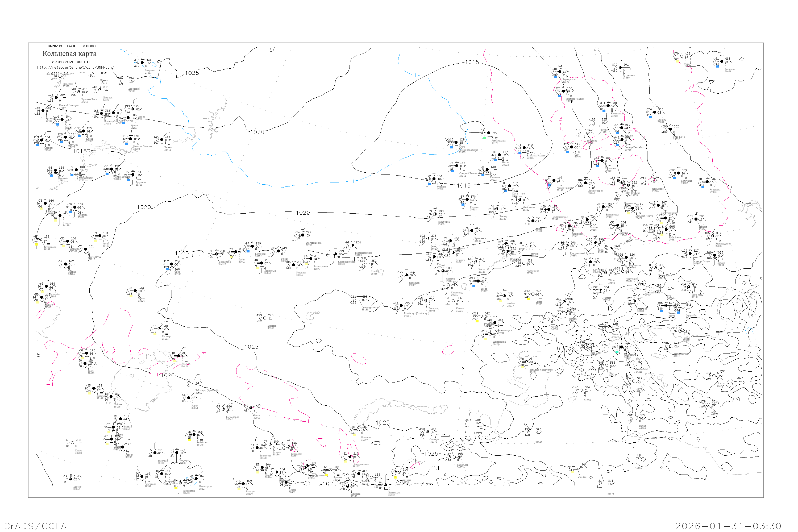Click the teal square near Wuerzburg station
The width and height of the screenshot is (798, 532).
click(x=617, y=352)
